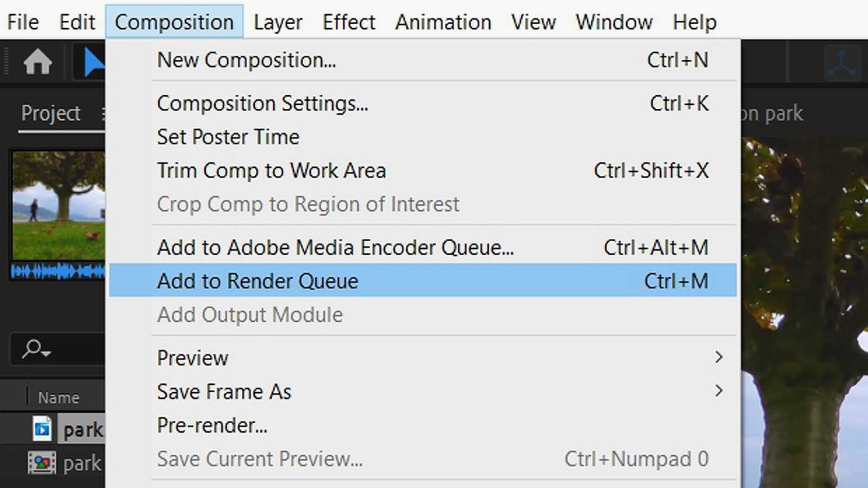Click the Name column header

click(59, 397)
